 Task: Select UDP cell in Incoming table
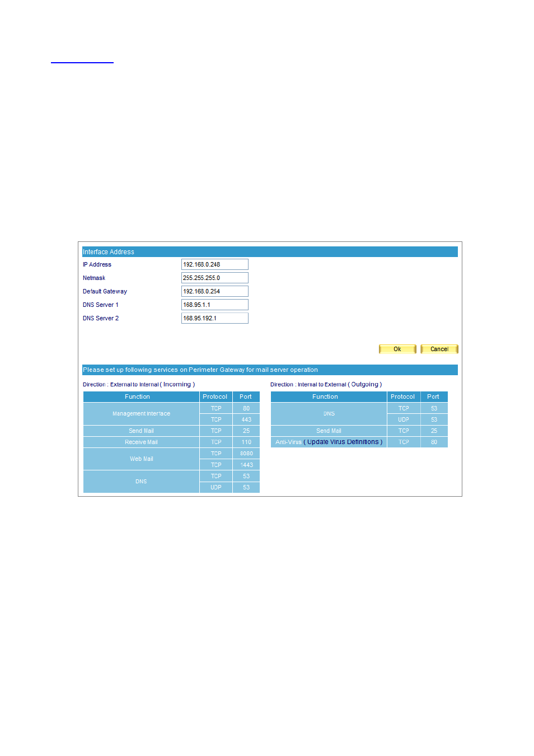tap(216, 487)
